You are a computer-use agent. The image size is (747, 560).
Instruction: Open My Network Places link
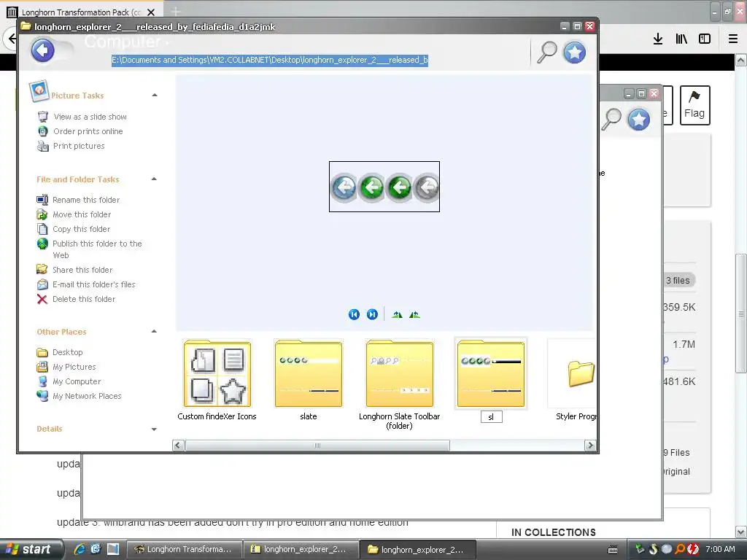88,396
